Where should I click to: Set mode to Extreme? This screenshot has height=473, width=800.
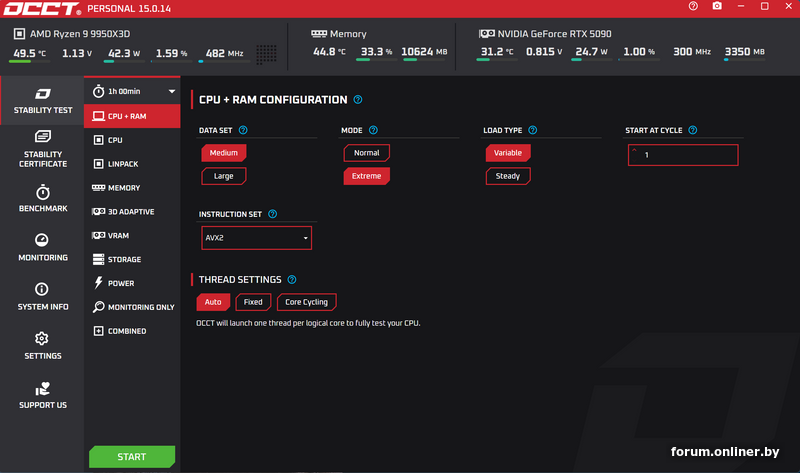(x=366, y=176)
